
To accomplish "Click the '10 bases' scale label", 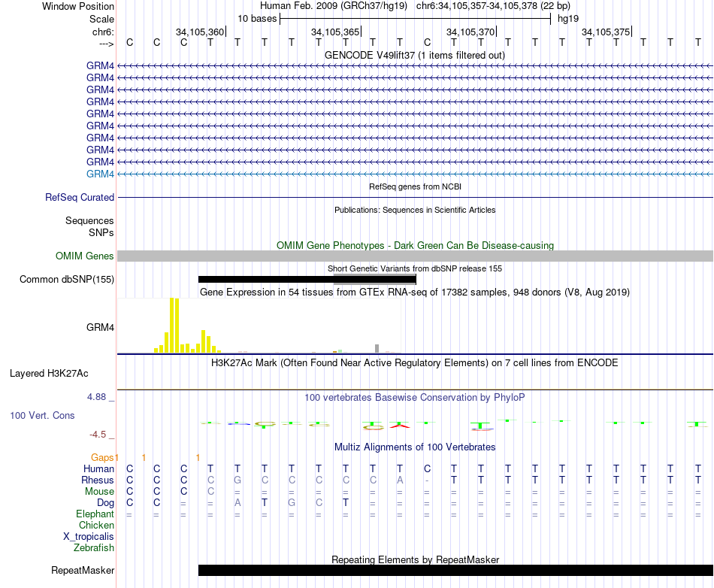I will click(257, 19).
